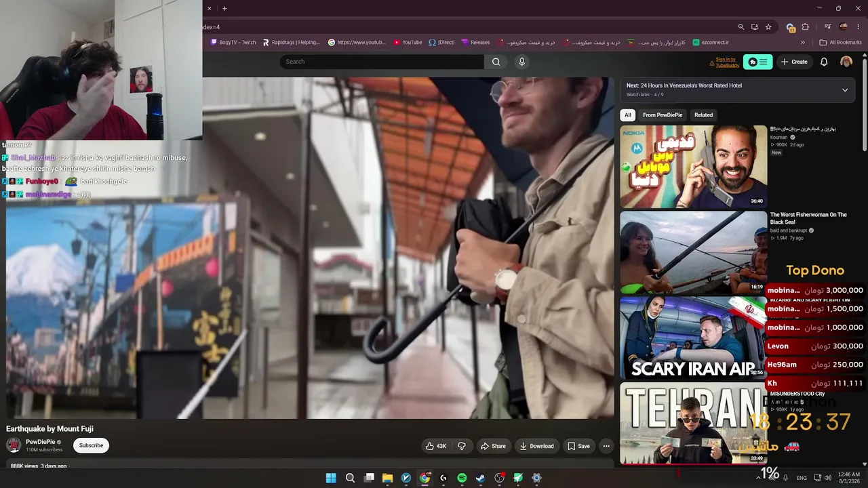Click the YouTube search input field
The width and height of the screenshot is (868, 488).
(x=382, y=62)
